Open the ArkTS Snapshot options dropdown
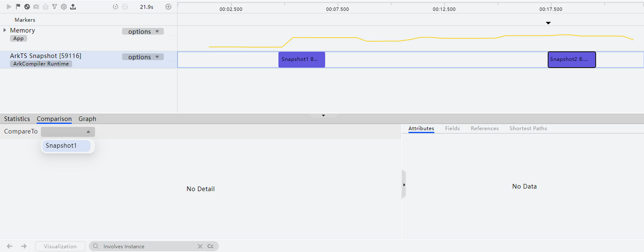 143,57
